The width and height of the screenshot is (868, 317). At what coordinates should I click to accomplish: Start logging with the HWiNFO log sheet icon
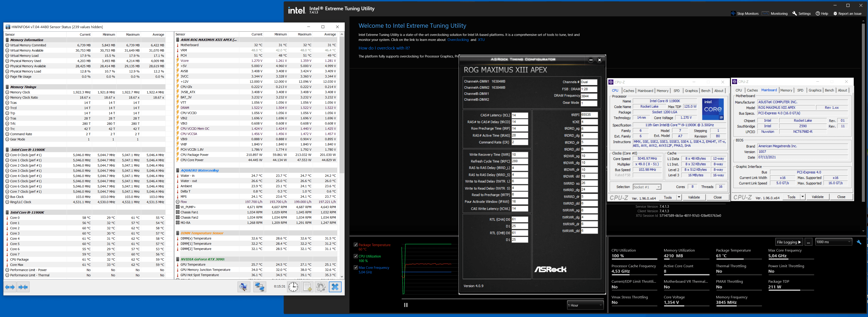(x=307, y=287)
